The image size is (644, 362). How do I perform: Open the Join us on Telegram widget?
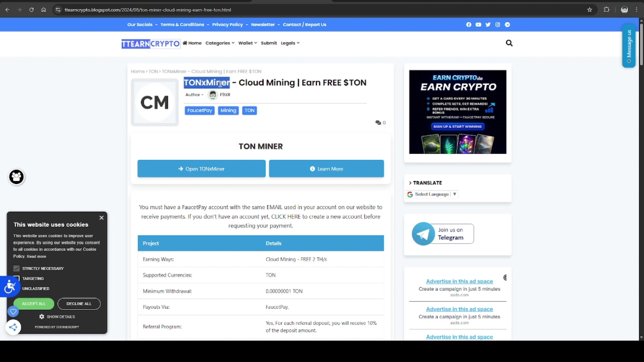(x=442, y=234)
